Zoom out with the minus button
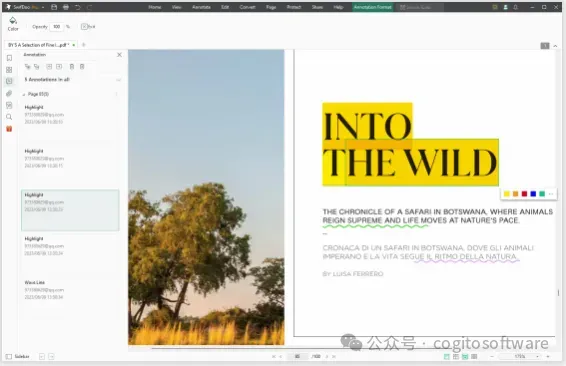This screenshot has height=366, width=566. click(492, 356)
